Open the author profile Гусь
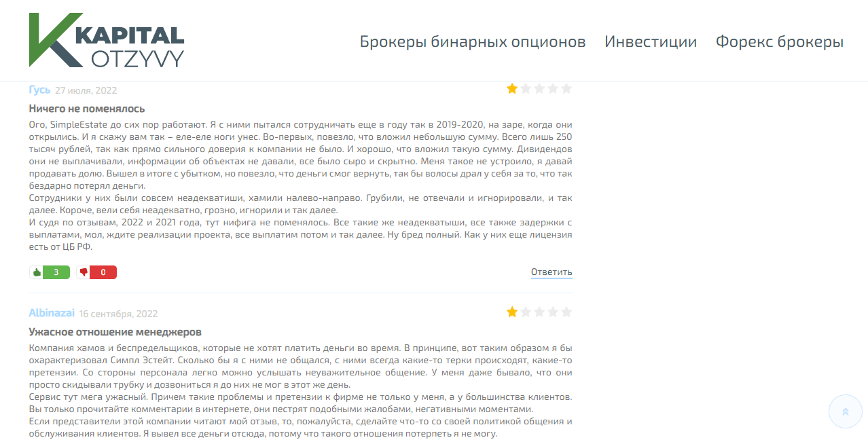The image size is (868, 442). click(39, 90)
